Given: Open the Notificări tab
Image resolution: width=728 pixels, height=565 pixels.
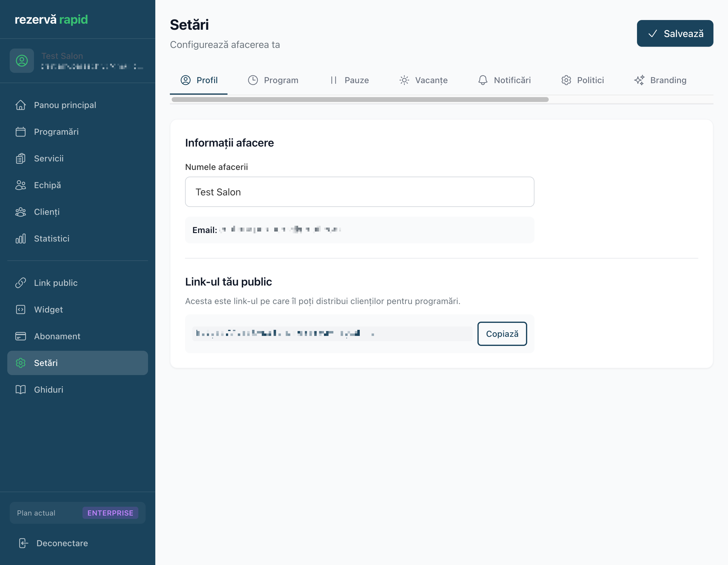Looking at the screenshot, I should pos(504,80).
